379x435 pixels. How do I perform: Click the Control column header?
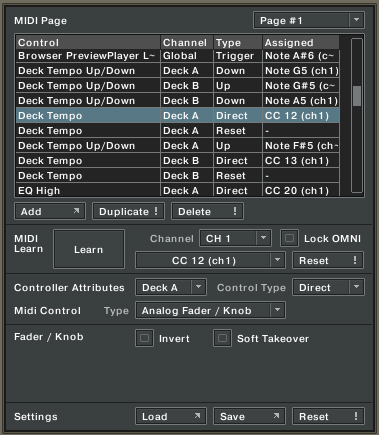(x=88, y=42)
